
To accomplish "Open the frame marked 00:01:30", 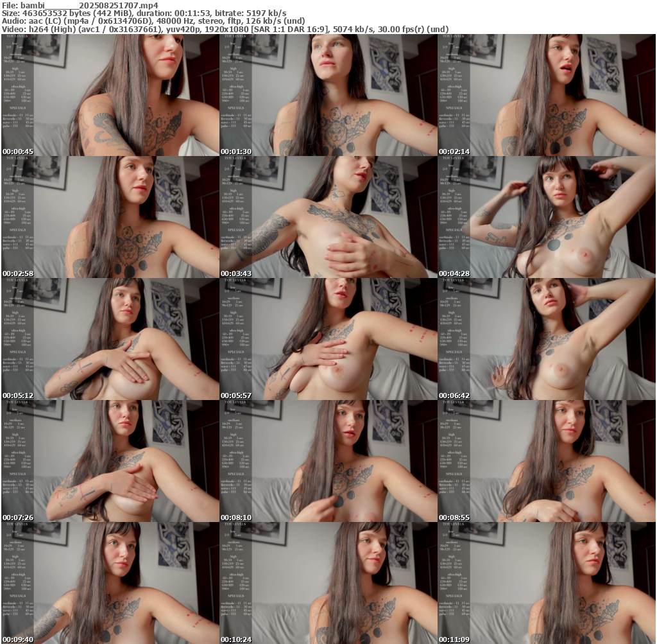I will tap(328, 95).
